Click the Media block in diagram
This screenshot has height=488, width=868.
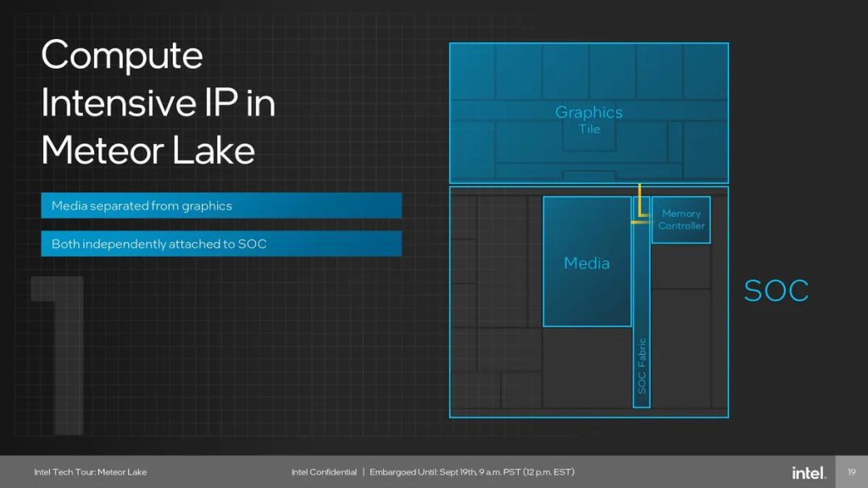[x=587, y=261]
